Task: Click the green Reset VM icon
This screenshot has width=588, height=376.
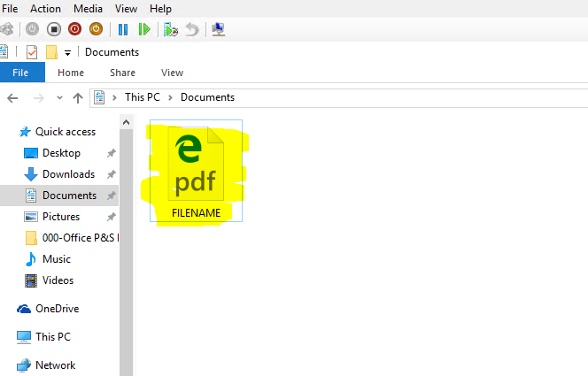Action: 144,29
